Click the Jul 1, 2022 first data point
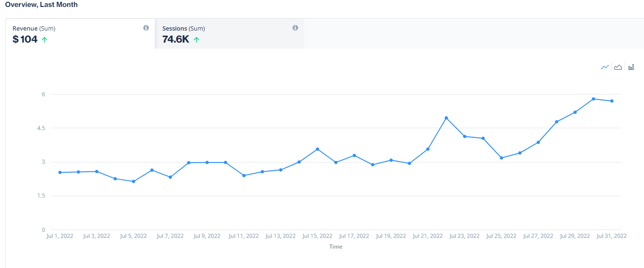 coord(60,172)
